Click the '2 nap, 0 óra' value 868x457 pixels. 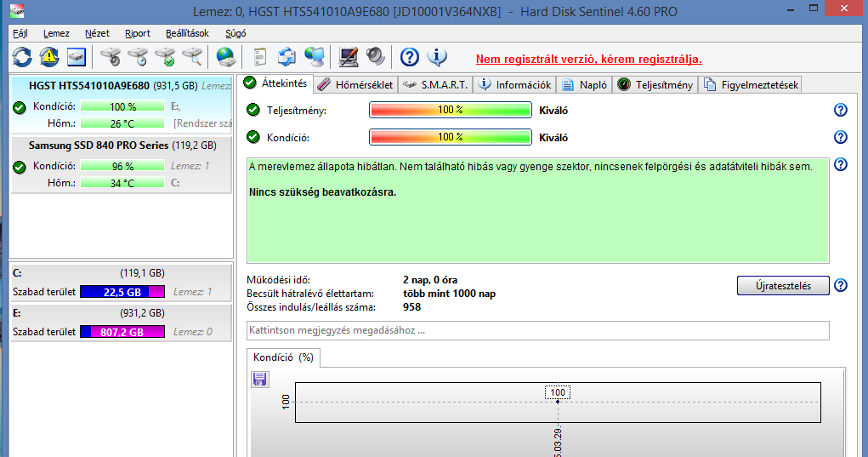pyautogui.click(x=430, y=280)
